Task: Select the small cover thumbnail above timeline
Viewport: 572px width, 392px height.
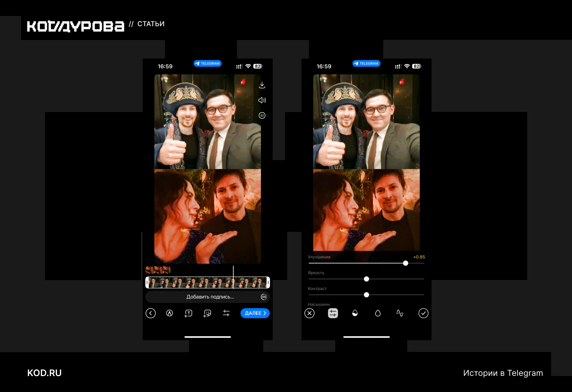Action: pos(158,270)
